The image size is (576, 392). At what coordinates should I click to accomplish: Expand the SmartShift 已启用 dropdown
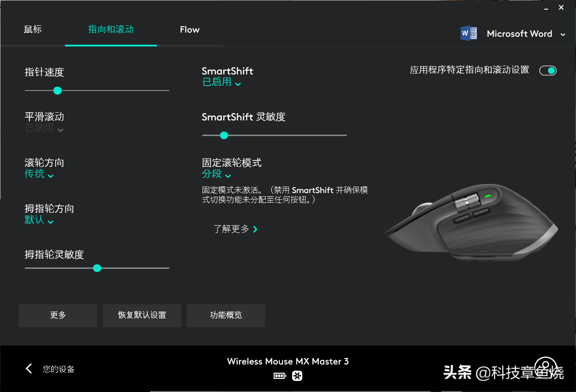point(222,82)
